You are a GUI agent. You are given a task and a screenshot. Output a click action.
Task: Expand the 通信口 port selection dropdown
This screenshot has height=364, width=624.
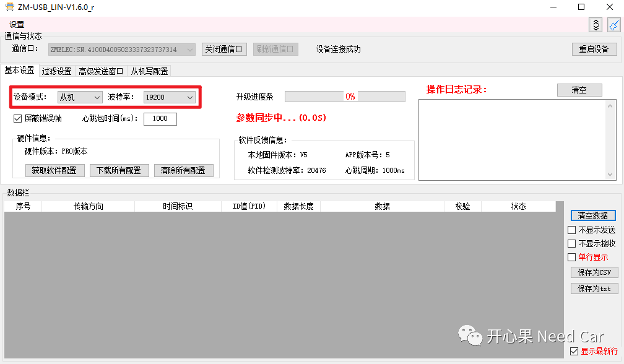point(190,49)
